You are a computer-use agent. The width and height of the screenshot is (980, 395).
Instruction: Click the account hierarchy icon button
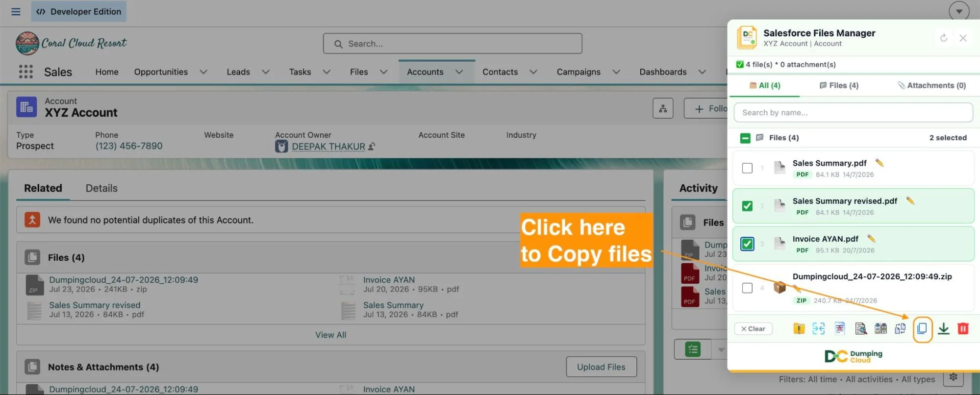click(x=663, y=108)
